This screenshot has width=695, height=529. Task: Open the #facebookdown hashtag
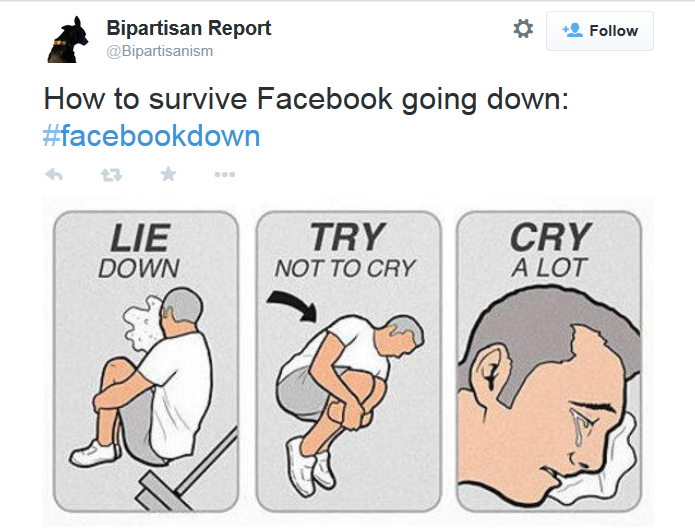pos(151,136)
